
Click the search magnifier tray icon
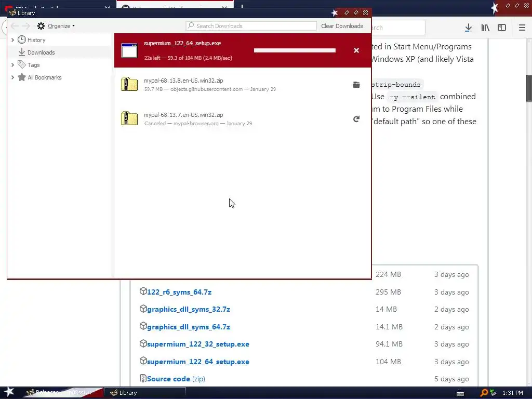click(484, 393)
